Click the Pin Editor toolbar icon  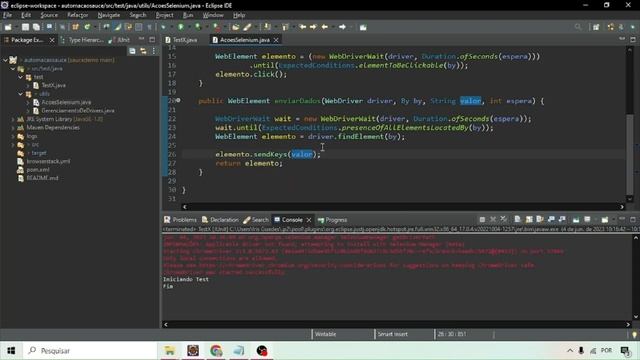[363, 27]
